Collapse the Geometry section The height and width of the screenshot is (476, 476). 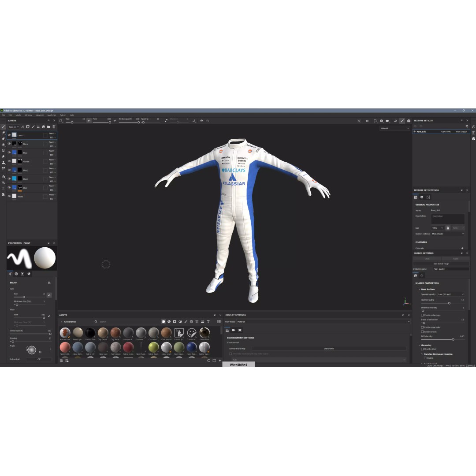click(x=420, y=345)
